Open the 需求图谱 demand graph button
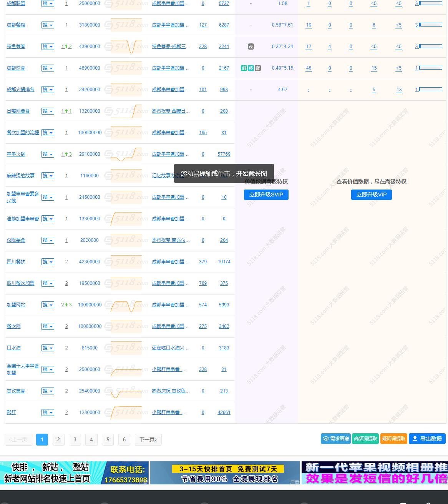 pyautogui.click(x=335, y=439)
